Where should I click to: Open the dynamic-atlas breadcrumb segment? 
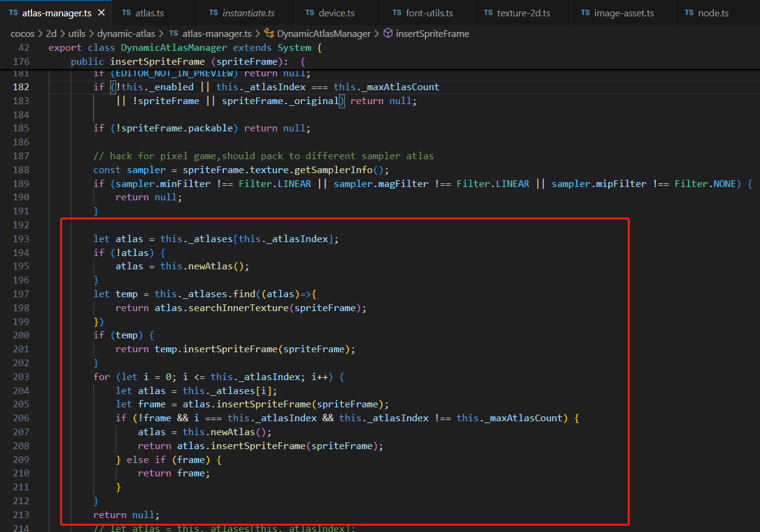[126, 34]
